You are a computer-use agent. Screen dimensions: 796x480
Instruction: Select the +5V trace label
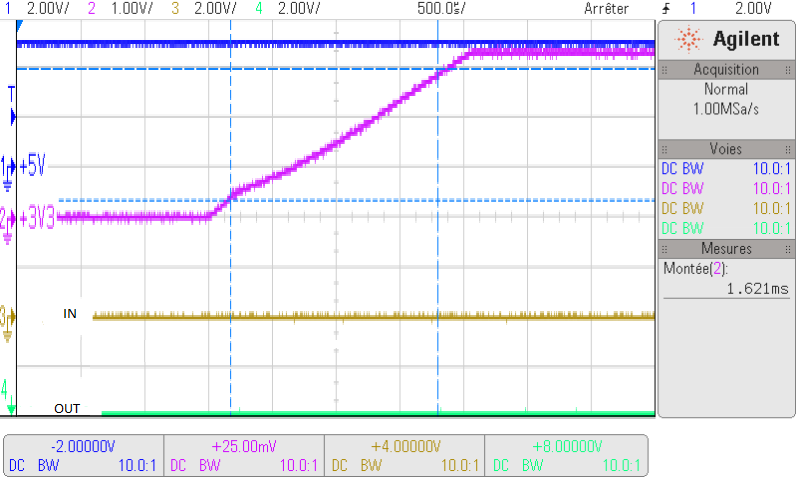(x=32, y=165)
